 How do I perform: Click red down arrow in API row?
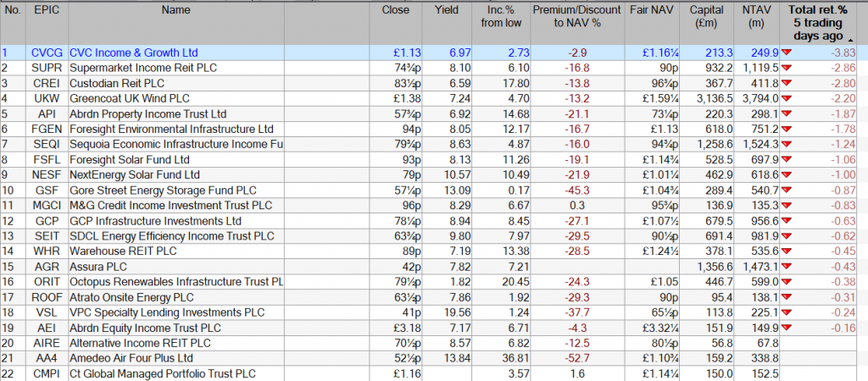(786, 114)
